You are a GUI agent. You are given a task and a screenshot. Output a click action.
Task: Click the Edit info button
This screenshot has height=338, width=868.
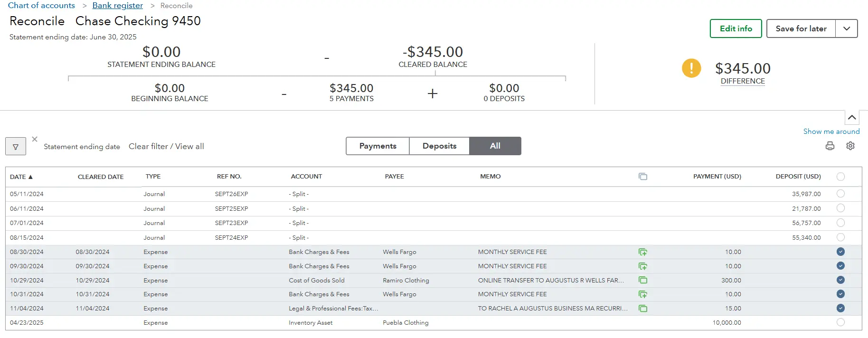736,28
